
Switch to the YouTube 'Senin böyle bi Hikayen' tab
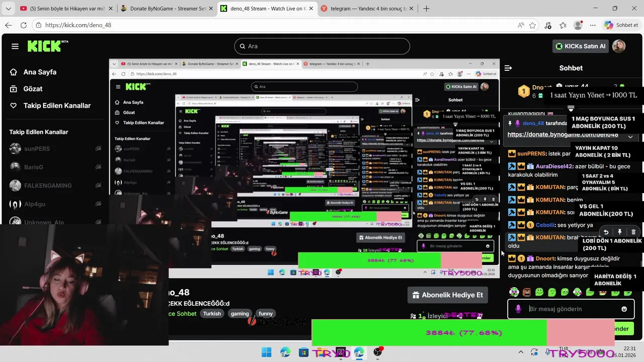[x=65, y=9]
